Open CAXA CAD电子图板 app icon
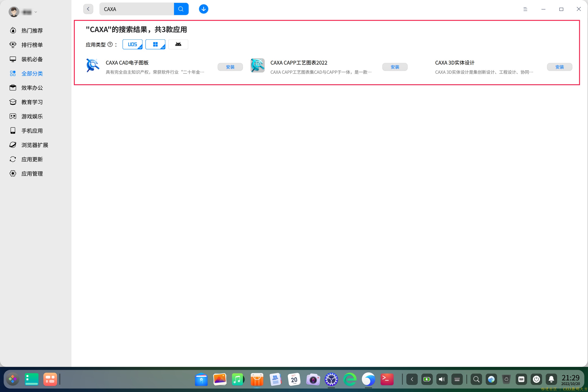Viewport: 588px width, 392px height. click(x=93, y=65)
